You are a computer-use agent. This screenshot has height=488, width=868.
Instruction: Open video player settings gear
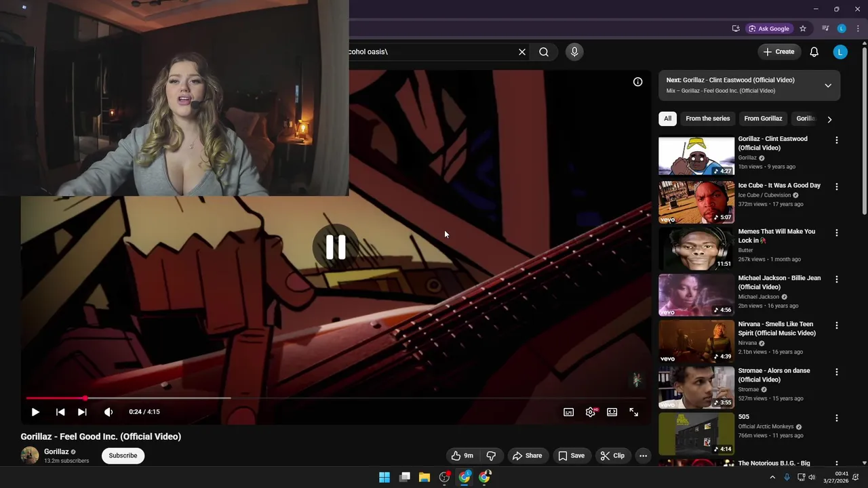pyautogui.click(x=591, y=412)
